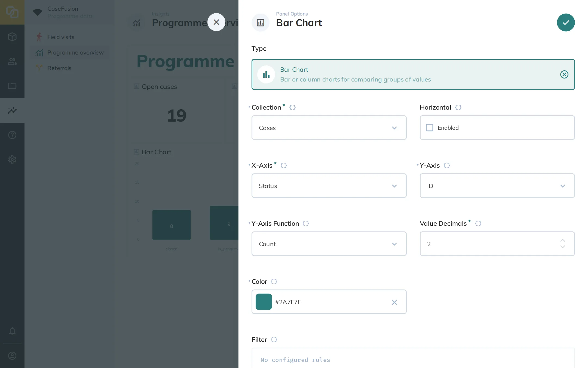The image size is (588, 368).
Task: Clear the #2A7F7E color value
Action: [394, 302]
